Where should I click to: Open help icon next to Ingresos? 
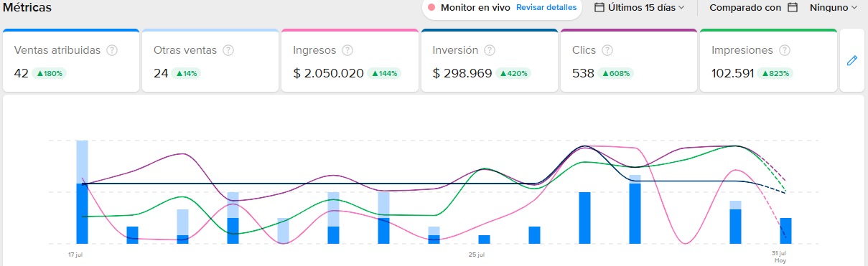click(347, 50)
